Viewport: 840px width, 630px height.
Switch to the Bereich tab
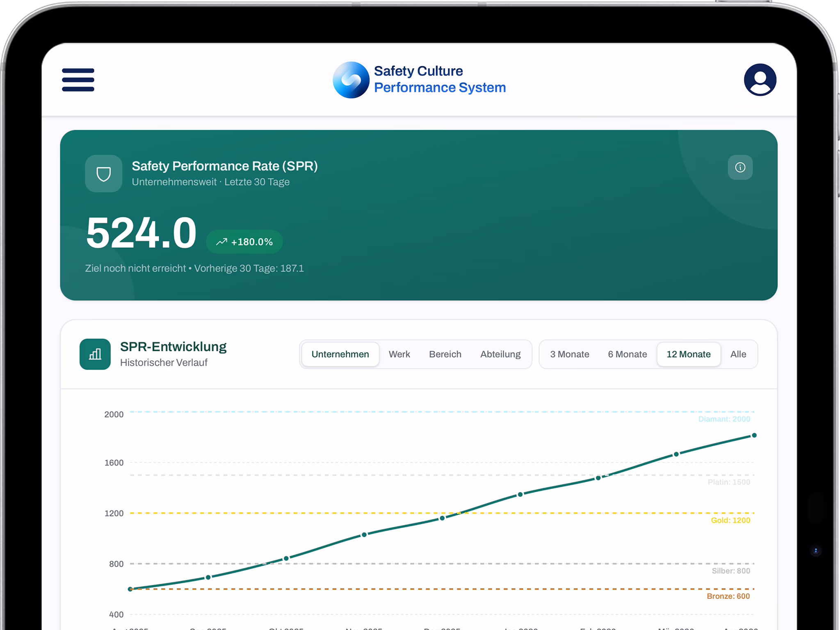pyautogui.click(x=445, y=354)
